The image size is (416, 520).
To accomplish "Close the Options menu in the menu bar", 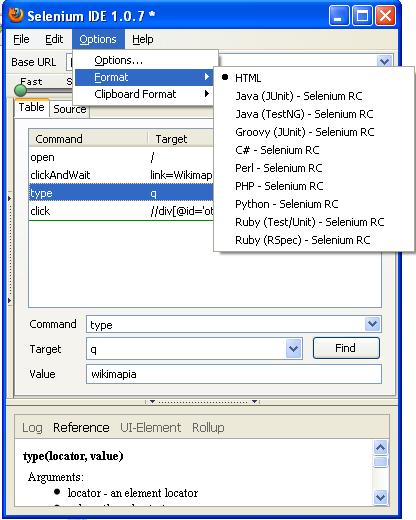I will tap(98, 39).
